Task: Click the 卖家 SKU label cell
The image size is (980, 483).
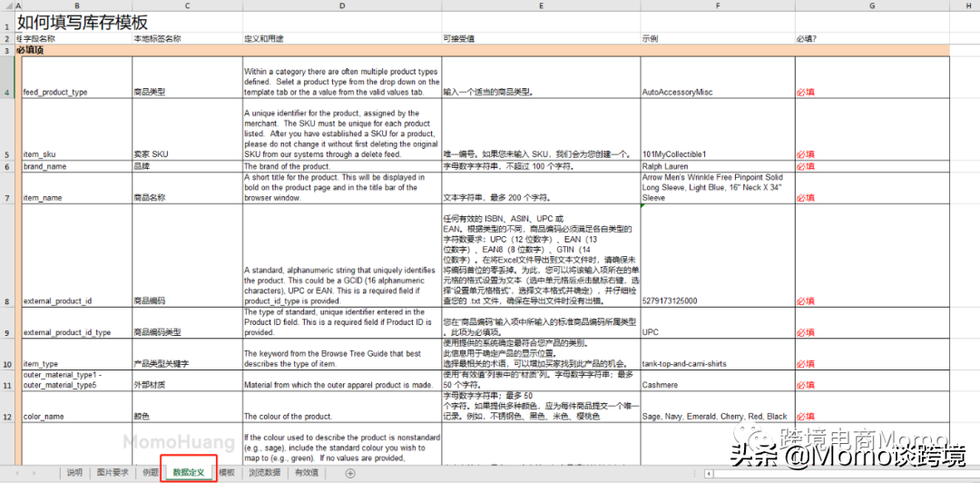Action: pyautogui.click(x=187, y=130)
